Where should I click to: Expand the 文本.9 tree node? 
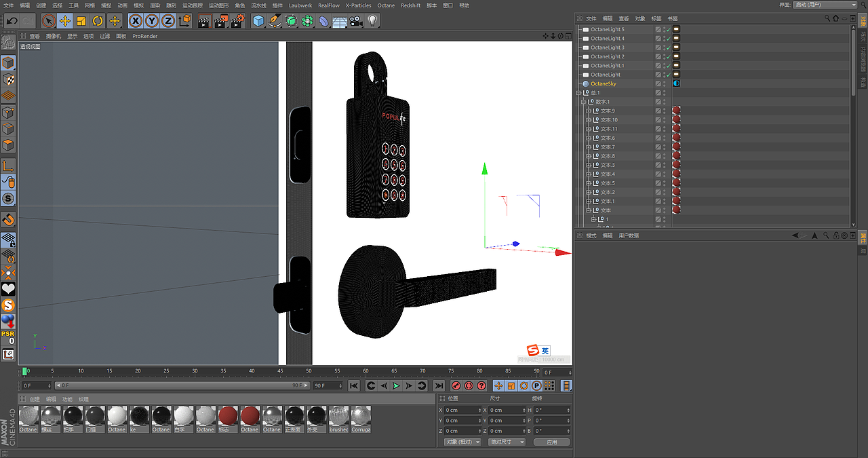(x=589, y=111)
